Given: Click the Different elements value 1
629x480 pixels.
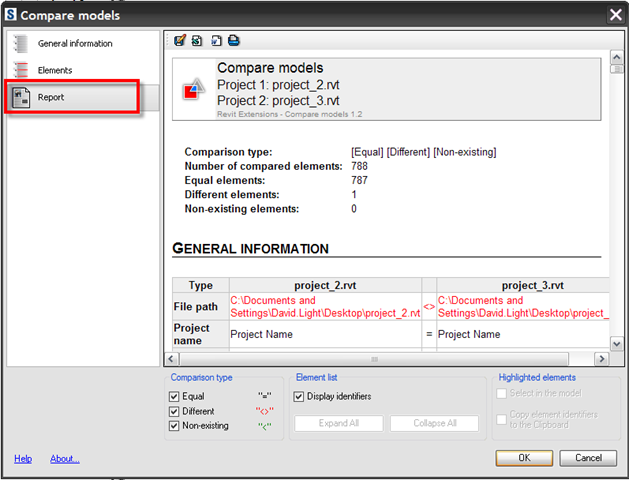Looking at the screenshot, I should tap(354, 194).
